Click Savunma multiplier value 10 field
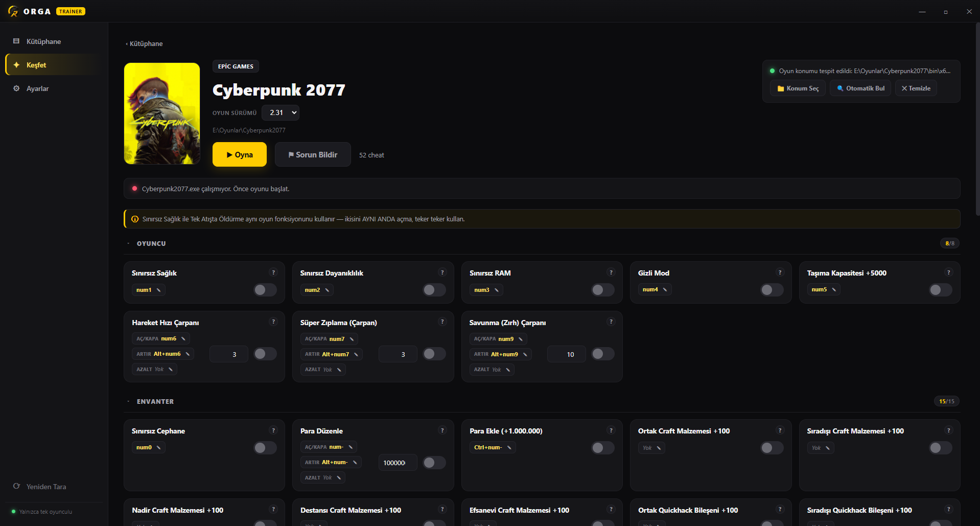Screen dimensions: 980x526 click(x=567, y=354)
